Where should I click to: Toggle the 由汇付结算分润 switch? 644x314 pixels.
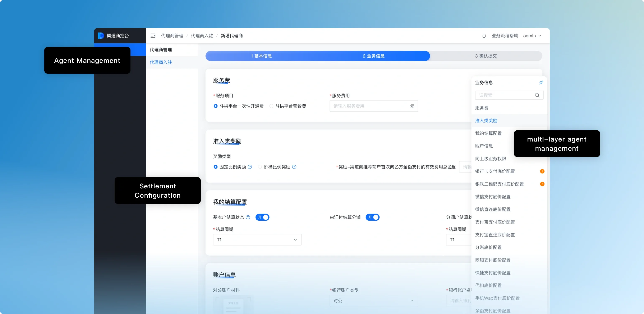pyautogui.click(x=372, y=217)
